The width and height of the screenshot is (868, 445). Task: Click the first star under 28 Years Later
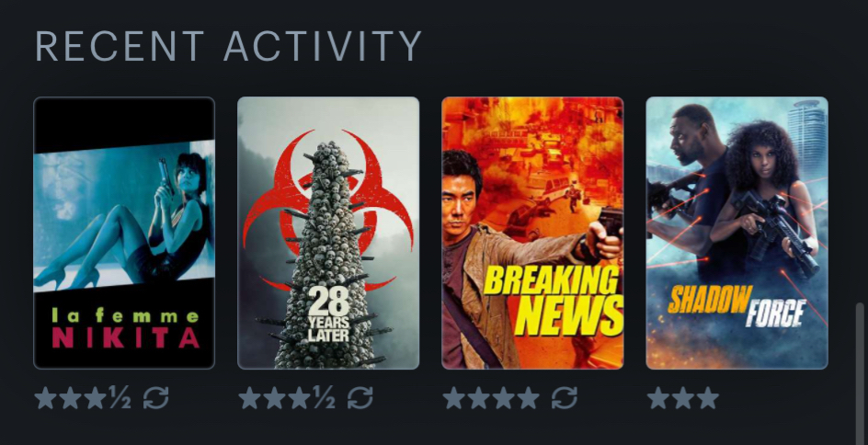[x=250, y=398]
